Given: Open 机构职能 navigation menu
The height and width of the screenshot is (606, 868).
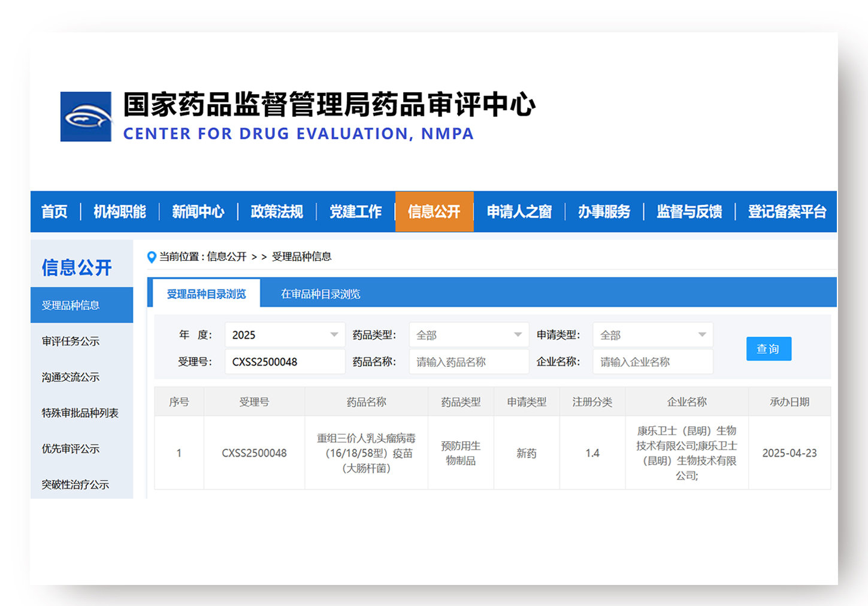Looking at the screenshot, I should click(x=120, y=212).
